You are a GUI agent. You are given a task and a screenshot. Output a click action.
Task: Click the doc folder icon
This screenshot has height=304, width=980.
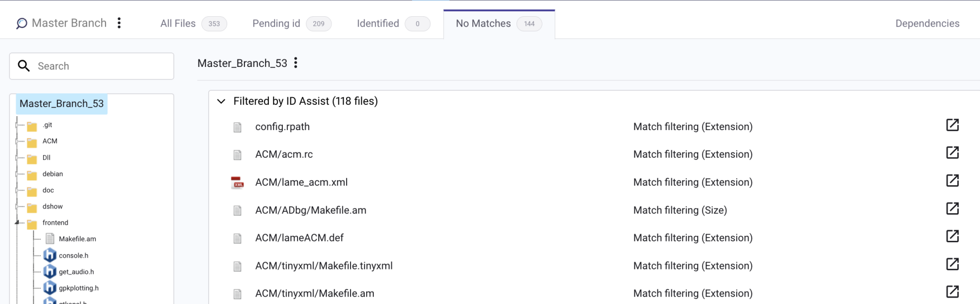click(32, 191)
